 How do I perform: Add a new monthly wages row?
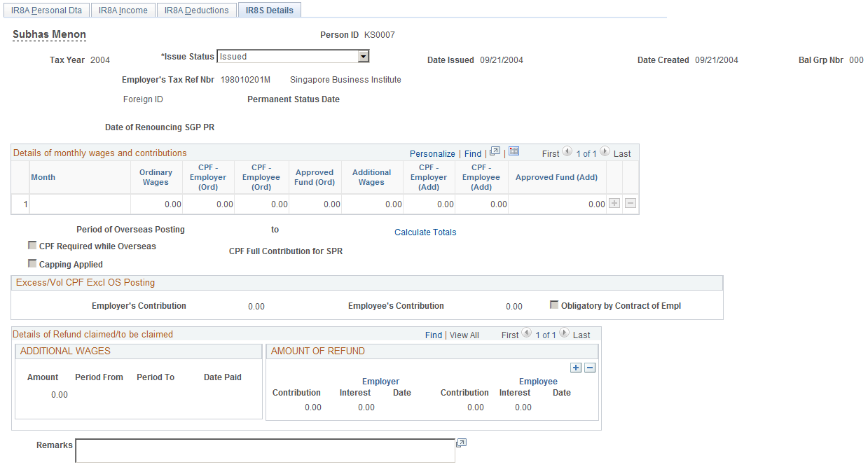[614, 203]
